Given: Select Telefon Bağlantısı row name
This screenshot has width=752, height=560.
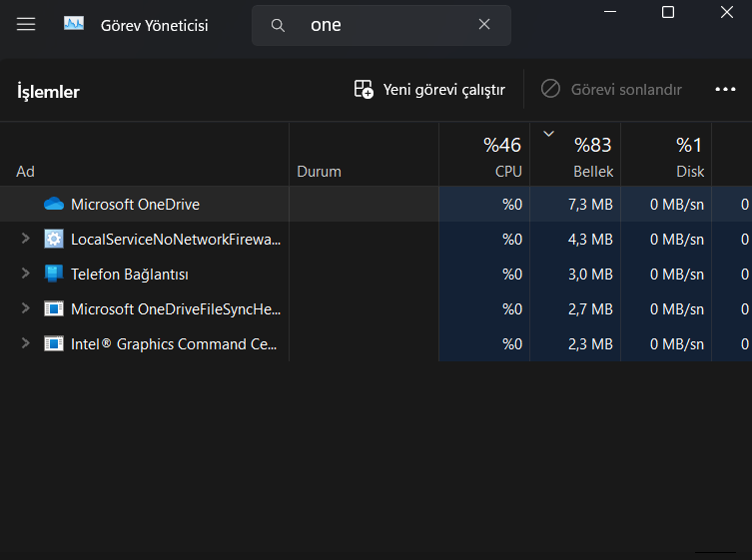Looking at the screenshot, I should (x=130, y=275).
